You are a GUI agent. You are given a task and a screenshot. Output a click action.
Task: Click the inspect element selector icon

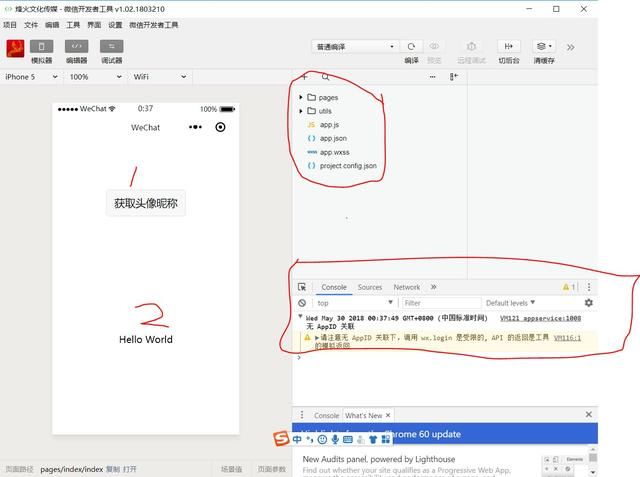(x=302, y=287)
